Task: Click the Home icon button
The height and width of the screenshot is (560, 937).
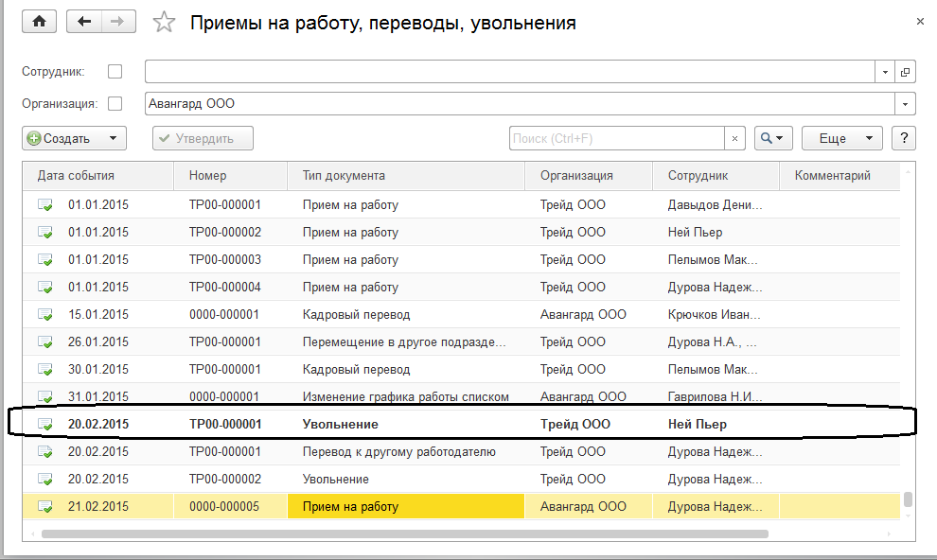Action: click(39, 22)
